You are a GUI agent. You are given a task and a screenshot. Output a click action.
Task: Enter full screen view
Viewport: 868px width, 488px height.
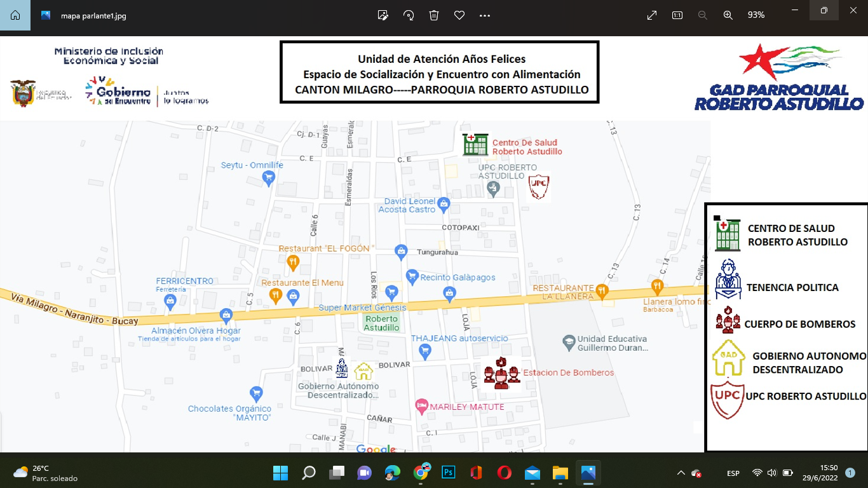pyautogui.click(x=652, y=15)
